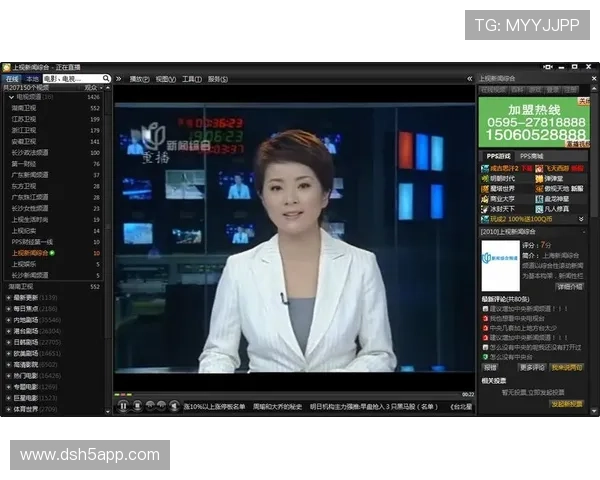600x480 pixels.
Task: Click the 发起新投票 button
Action: [567, 404]
